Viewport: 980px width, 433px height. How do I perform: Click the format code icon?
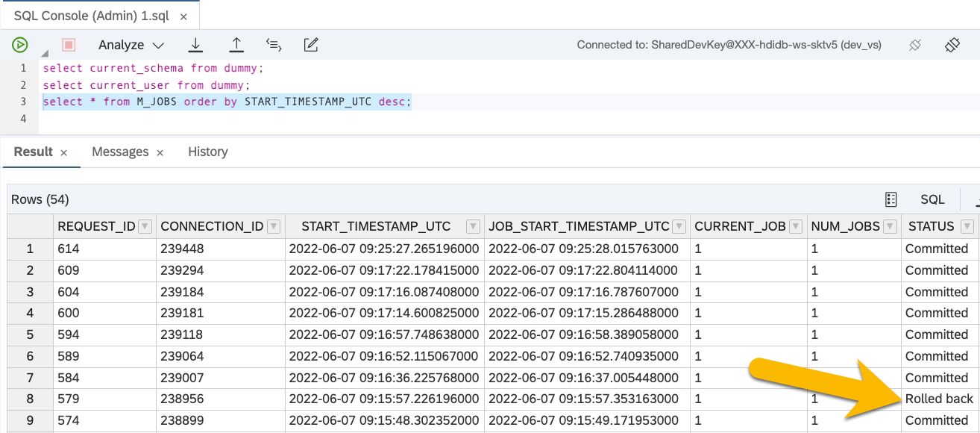(274, 45)
